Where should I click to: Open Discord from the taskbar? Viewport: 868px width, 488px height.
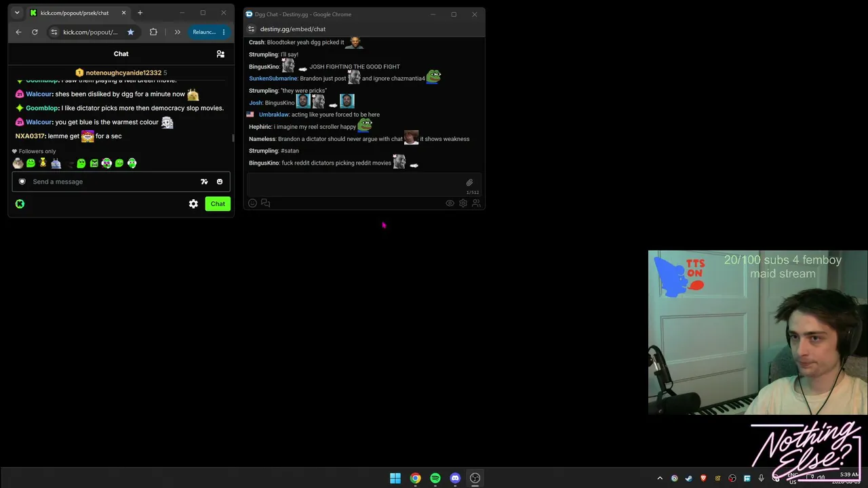tap(455, 478)
